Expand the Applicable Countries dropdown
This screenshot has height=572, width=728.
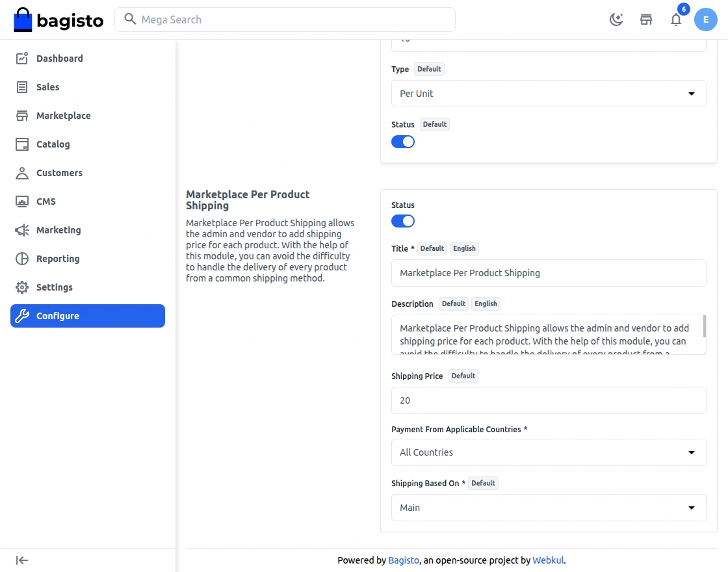pos(549,452)
